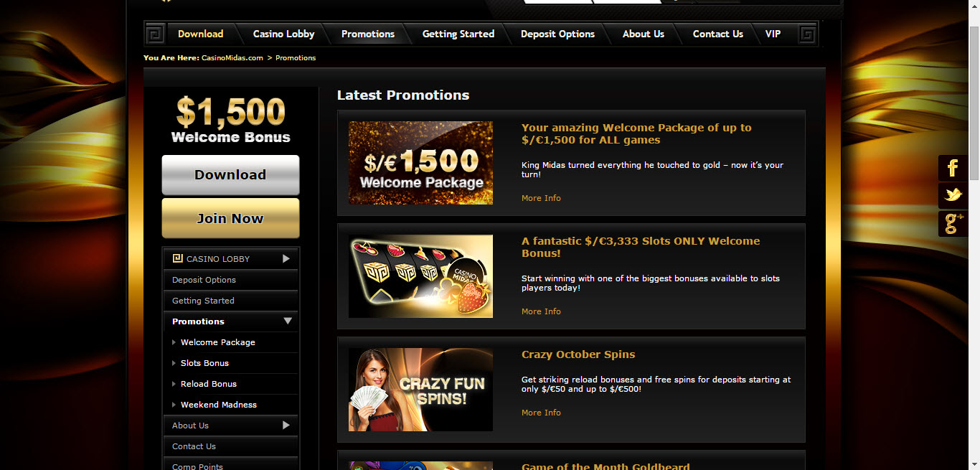
Task: Select the VIP navigation item
Action: 773,34
